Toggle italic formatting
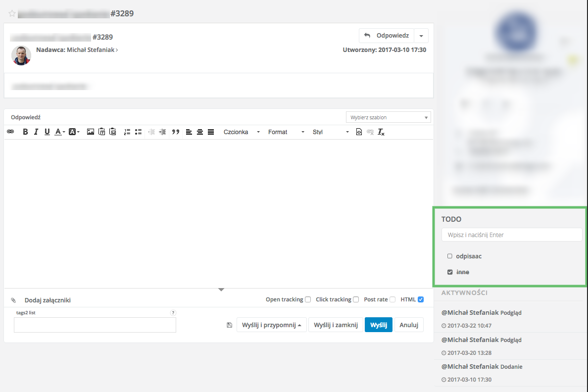Viewport: 588px width, 392px height. (36, 132)
